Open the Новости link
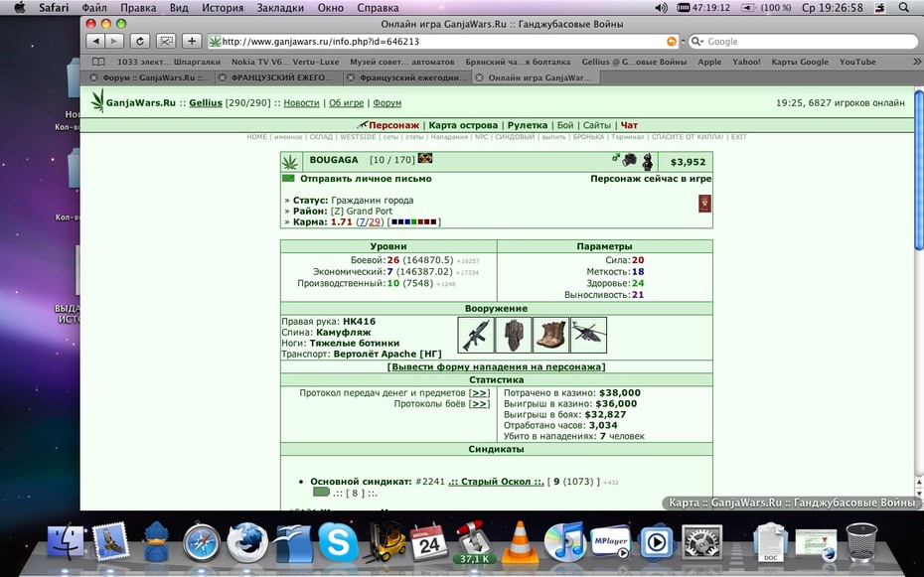This screenshot has height=577, width=924. coord(301,103)
